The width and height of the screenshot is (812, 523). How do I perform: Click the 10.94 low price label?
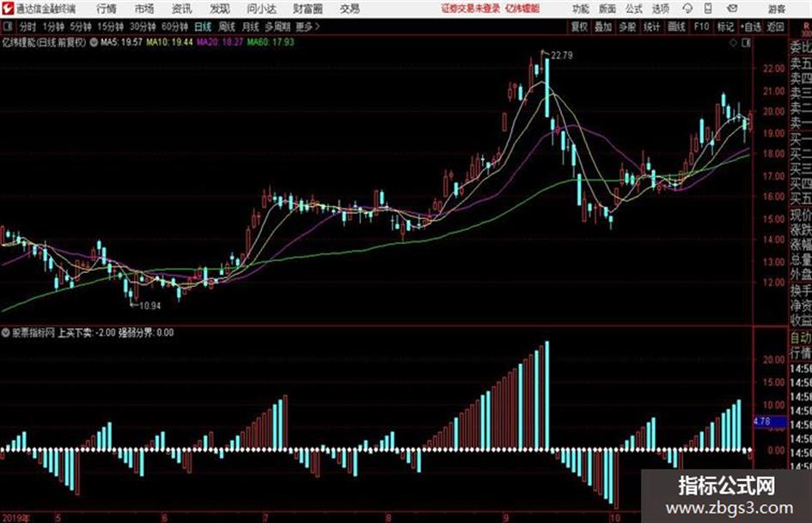click(x=150, y=306)
